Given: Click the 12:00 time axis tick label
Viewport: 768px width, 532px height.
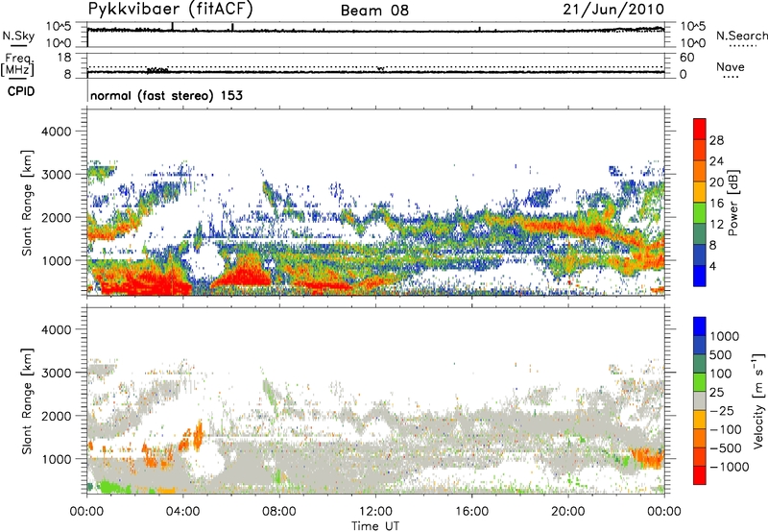Looking at the screenshot, I should tap(375, 512).
